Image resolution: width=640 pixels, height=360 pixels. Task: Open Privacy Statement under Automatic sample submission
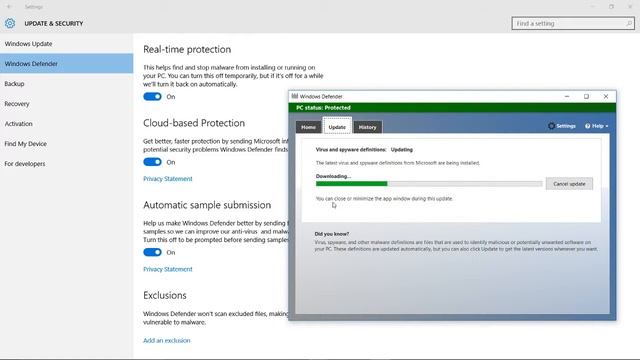pyautogui.click(x=168, y=269)
